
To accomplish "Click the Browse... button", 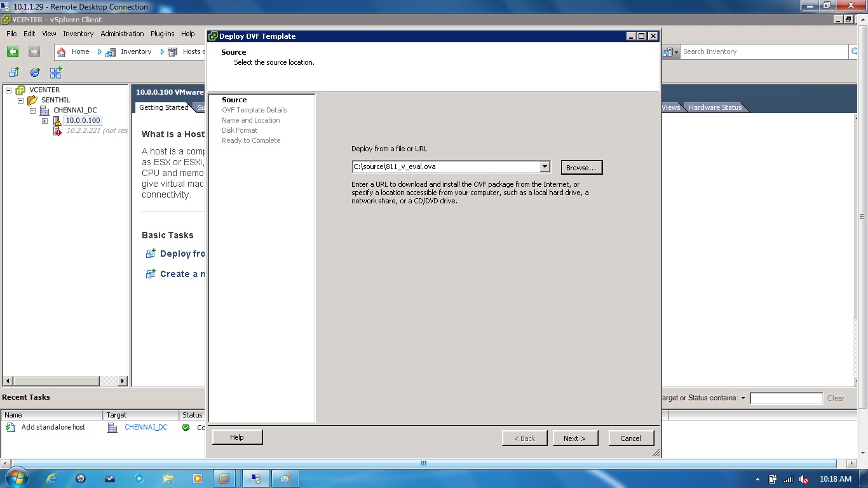I will [x=581, y=168].
